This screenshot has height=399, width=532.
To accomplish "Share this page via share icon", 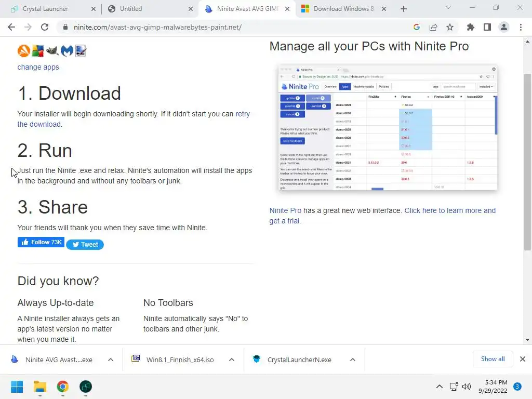I will pyautogui.click(x=433, y=27).
